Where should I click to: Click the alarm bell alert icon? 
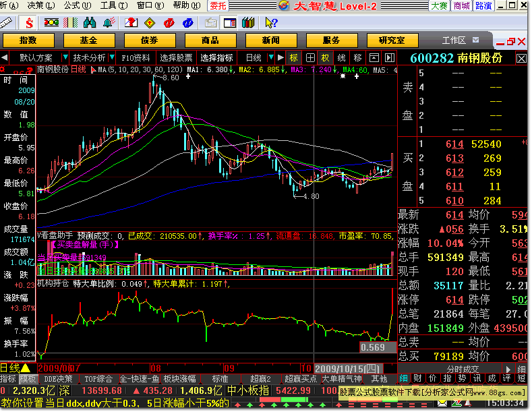click(109, 23)
